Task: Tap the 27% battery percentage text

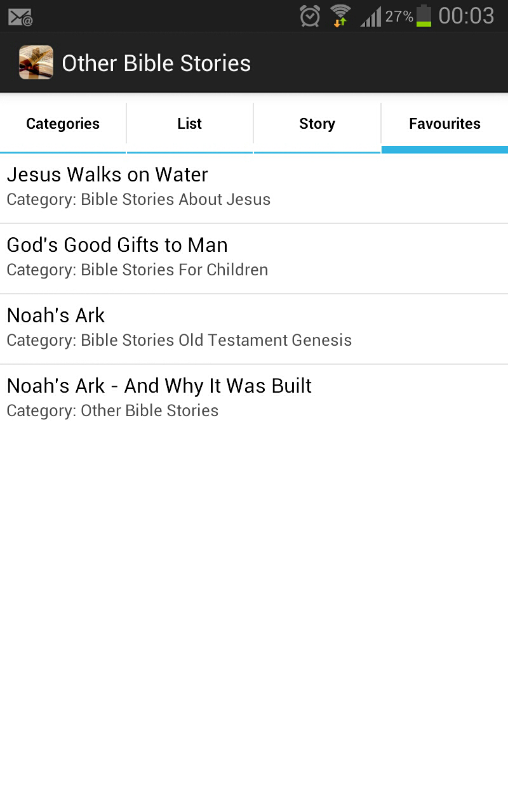Action: [x=399, y=16]
